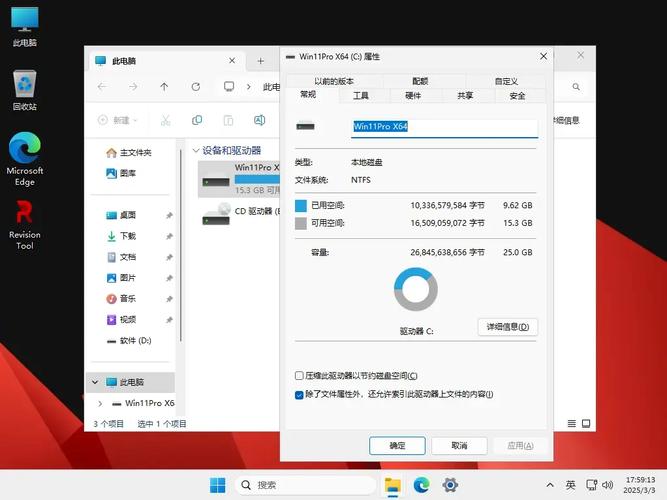
Task: Click 取消 button
Action: (459, 446)
